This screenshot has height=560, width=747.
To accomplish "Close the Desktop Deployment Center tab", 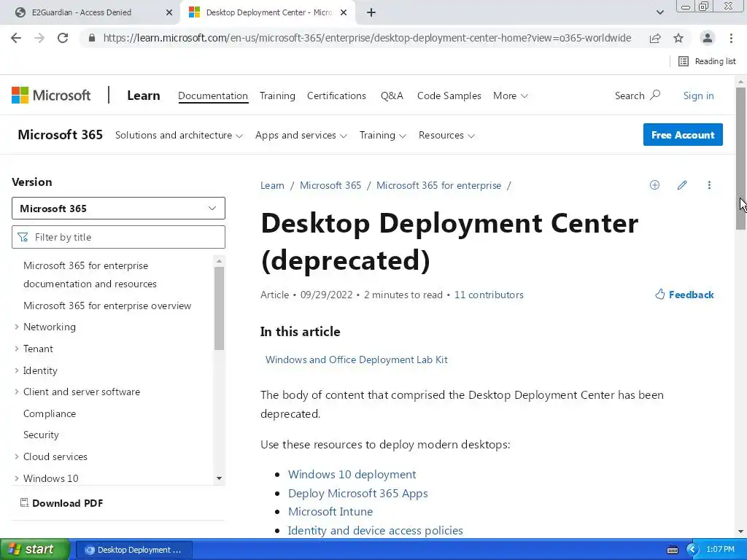I will (x=344, y=12).
